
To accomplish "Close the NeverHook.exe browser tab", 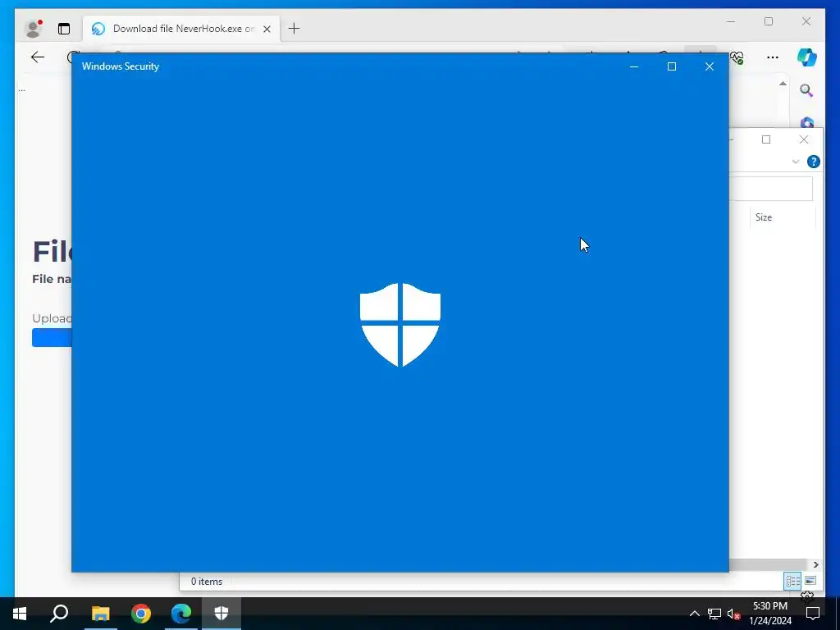I will pos(267,29).
